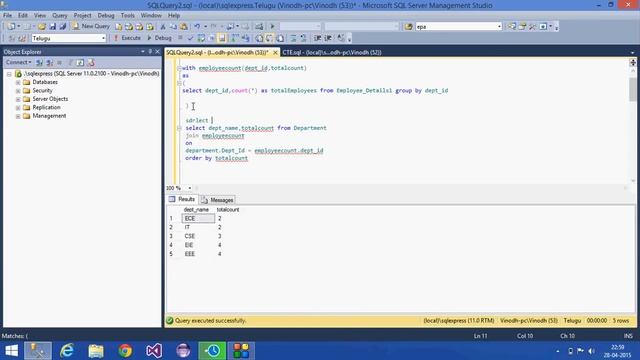
Task: Click the Increase Indent icon
Action: coord(328,38)
